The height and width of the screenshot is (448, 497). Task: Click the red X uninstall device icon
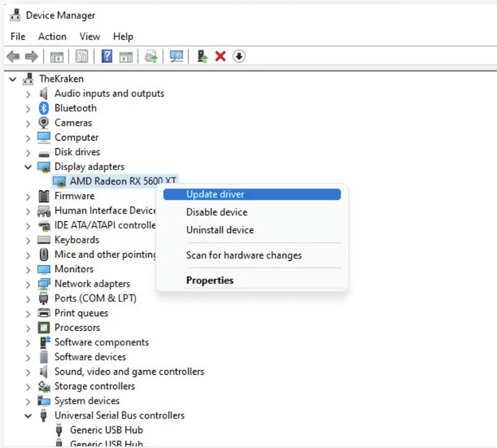click(221, 56)
